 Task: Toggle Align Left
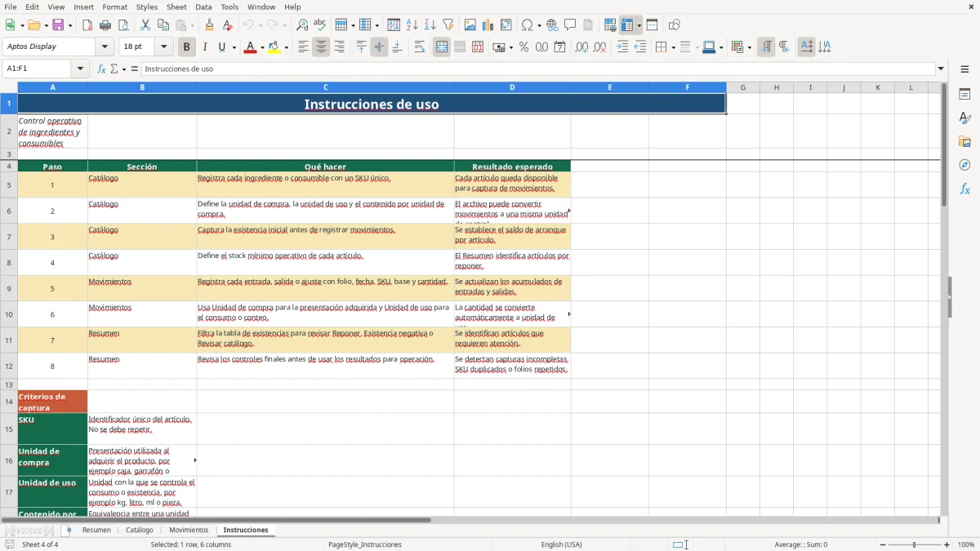click(x=303, y=47)
